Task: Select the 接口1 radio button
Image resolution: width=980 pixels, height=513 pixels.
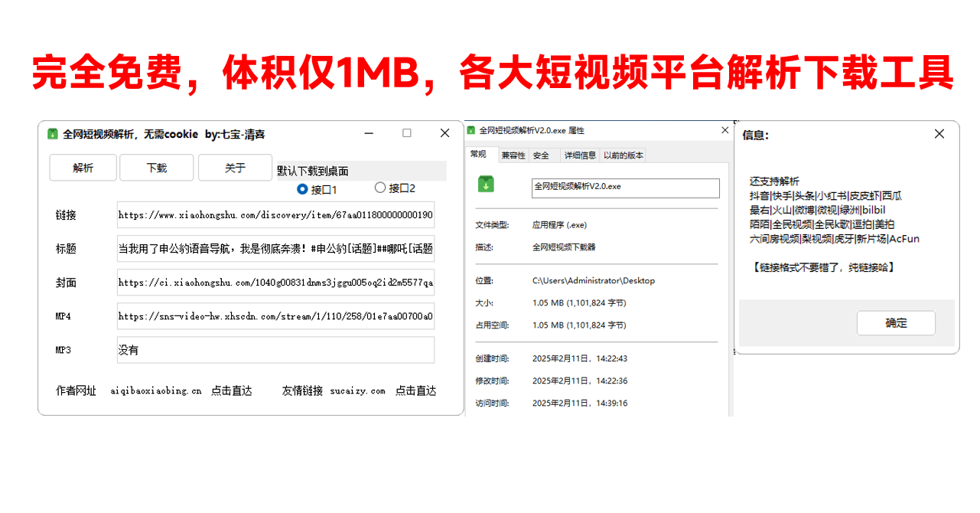Action: [302, 188]
